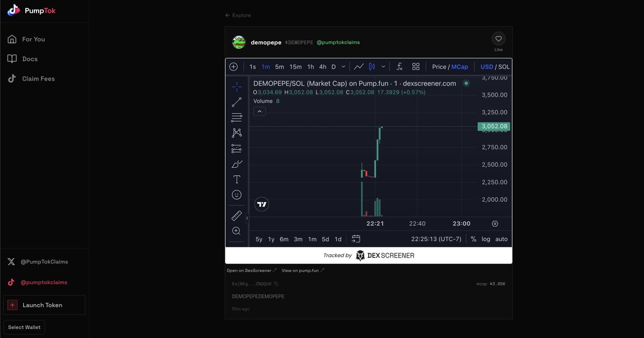Set chart currency to SOL

point(504,67)
